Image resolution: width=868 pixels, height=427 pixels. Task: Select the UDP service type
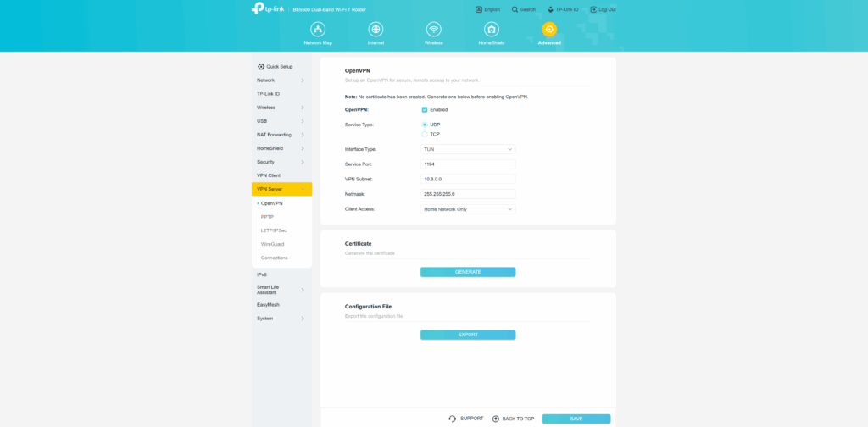[x=425, y=125]
